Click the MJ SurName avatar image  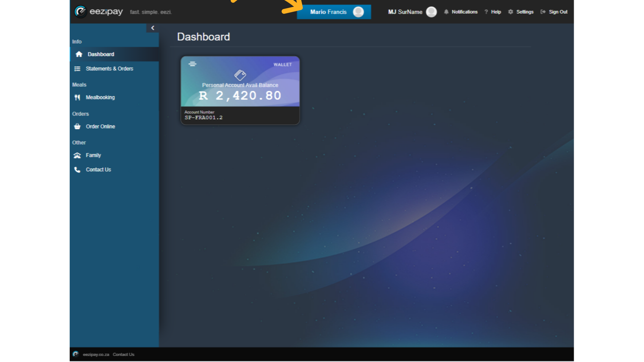pos(431,12)
